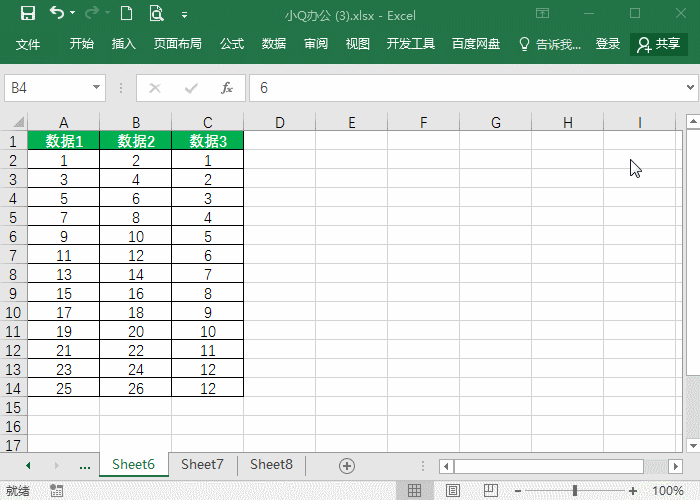The image size is (700, 500).
Task: Switch to the 百度网盘 ribbon tab
Action: click(476, 44)
